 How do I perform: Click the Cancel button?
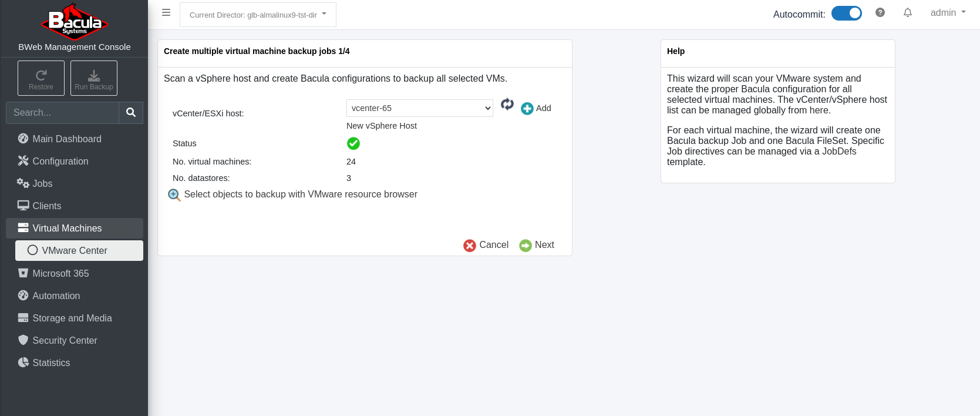tap(486, 245)
